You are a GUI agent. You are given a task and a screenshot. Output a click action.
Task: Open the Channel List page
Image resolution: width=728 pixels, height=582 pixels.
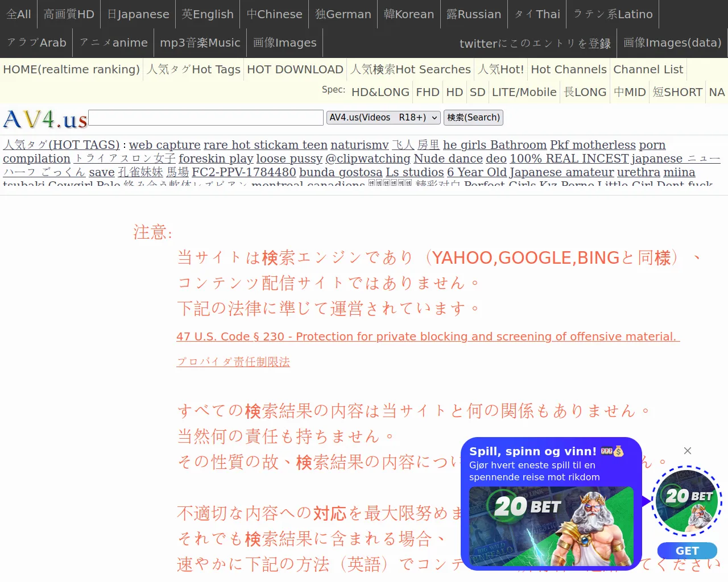pyautogui.click(x=648, y=69)
